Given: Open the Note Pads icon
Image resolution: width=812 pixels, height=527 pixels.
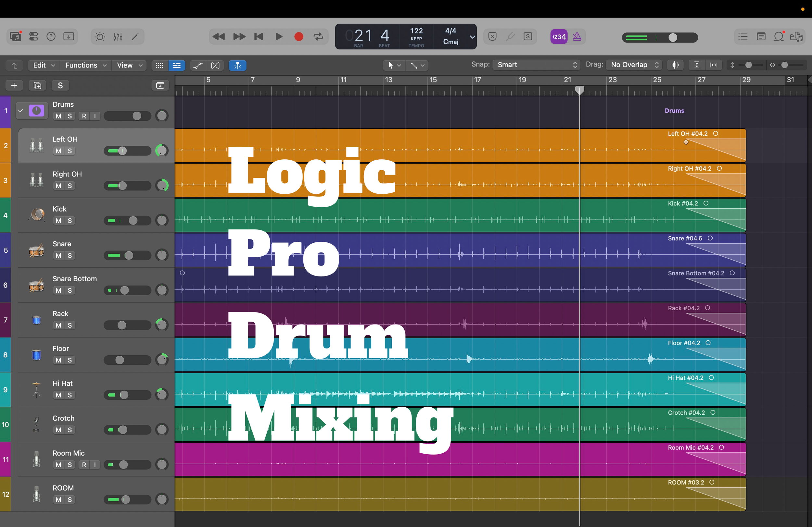Looking at the screenshot, I should [761, 36].
